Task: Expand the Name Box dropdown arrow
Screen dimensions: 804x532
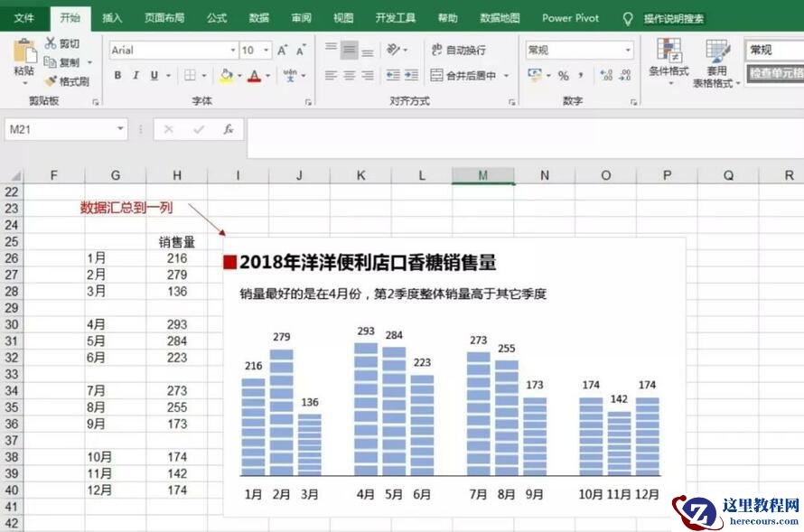Action: click(121, 130)
